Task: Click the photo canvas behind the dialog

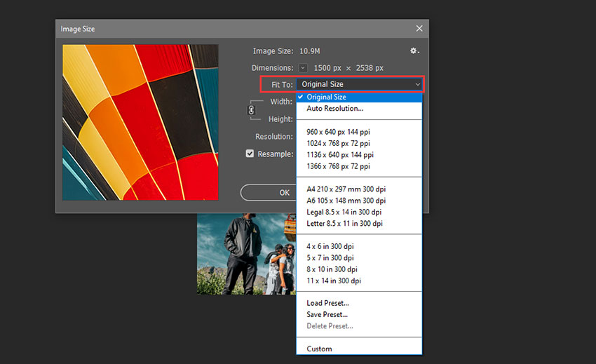Action: 246,254
